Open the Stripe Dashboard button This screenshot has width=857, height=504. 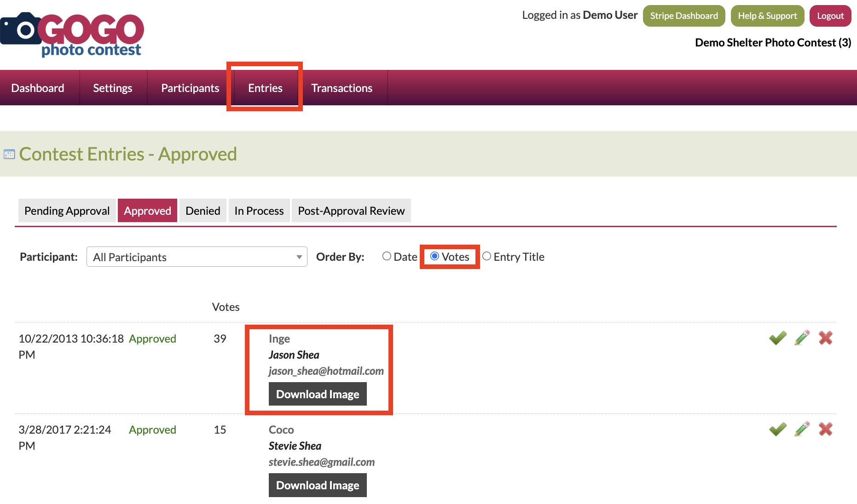pos(683,16)
